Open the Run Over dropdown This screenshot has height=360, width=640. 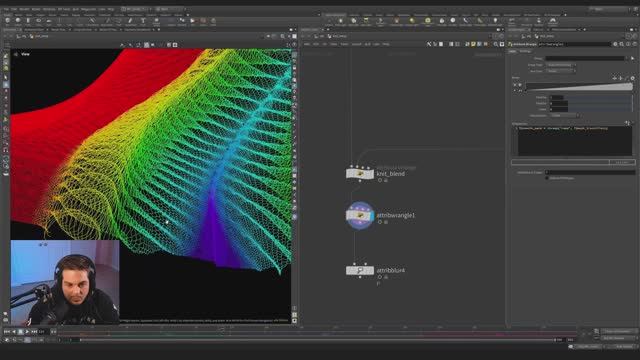tap(561, 71)
